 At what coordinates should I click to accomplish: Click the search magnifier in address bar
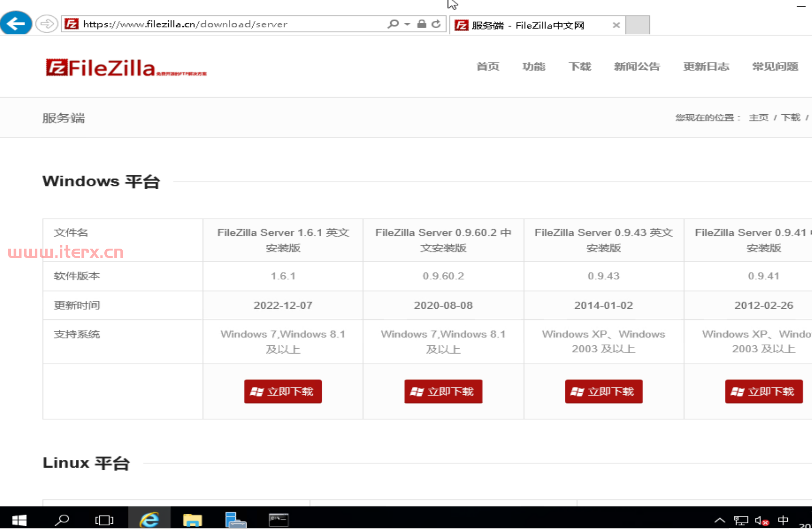tap(393, 24)
